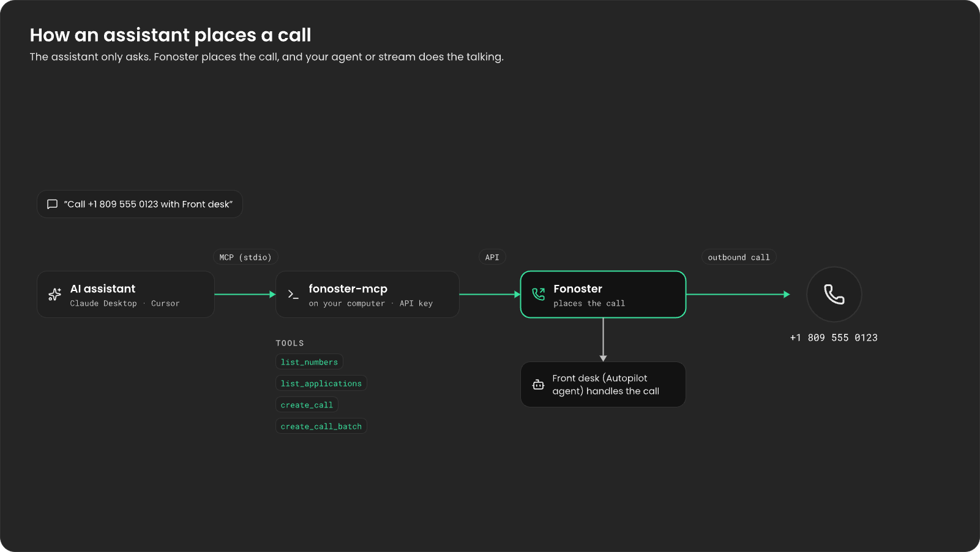Click the fonoster-mcp title
980x552 pixels.
point(348,289)
